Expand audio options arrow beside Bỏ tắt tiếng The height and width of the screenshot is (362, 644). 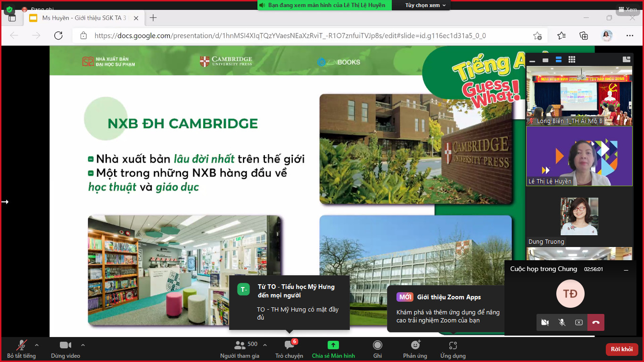(x=37, y=345)
